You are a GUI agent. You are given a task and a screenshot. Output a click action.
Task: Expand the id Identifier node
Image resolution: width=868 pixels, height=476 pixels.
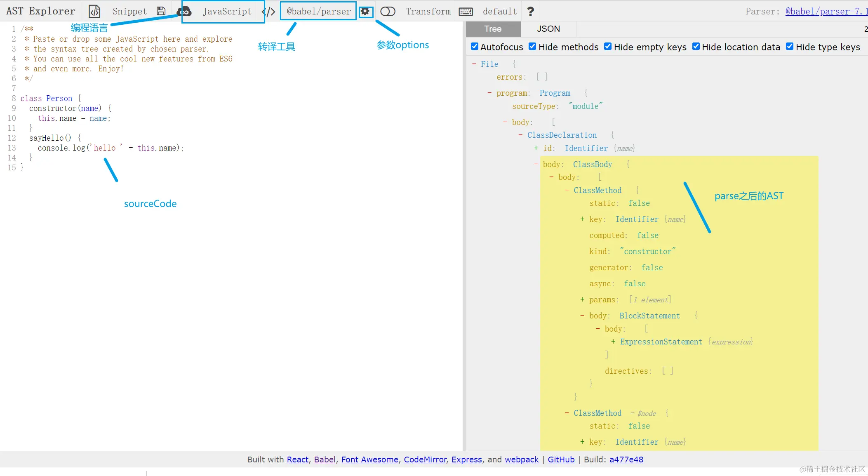pyautogui.click(x=536, y=148)
